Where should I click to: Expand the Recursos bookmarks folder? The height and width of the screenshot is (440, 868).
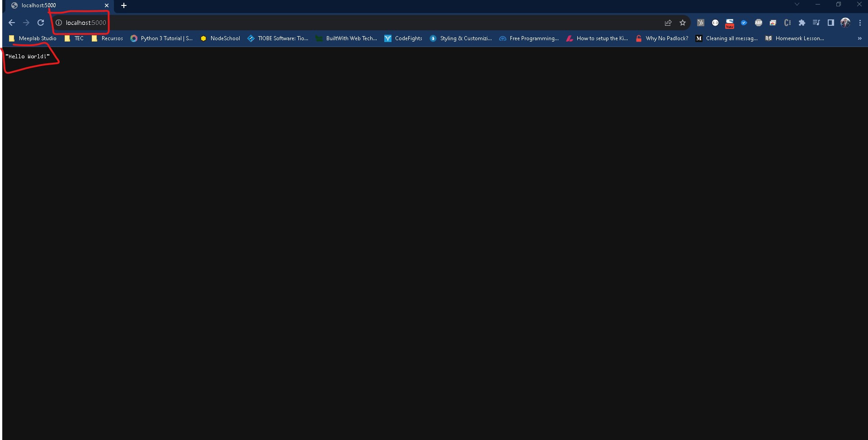(107, 38)
